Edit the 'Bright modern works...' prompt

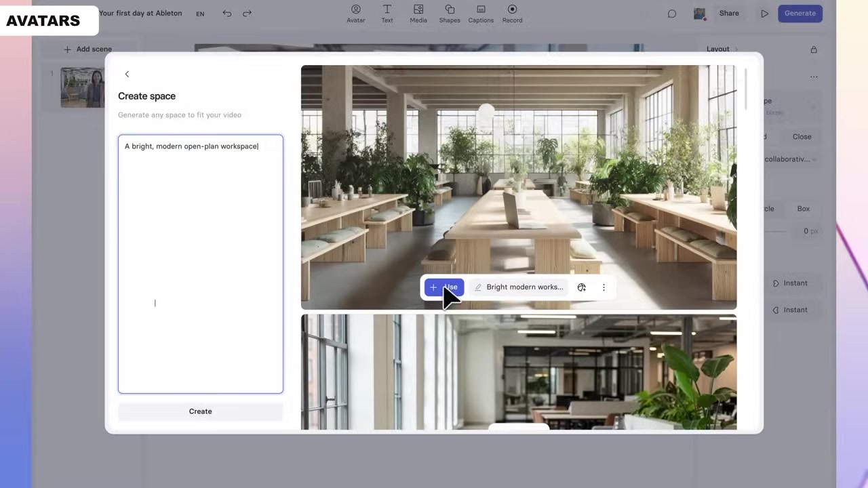[x=519, y=287]
